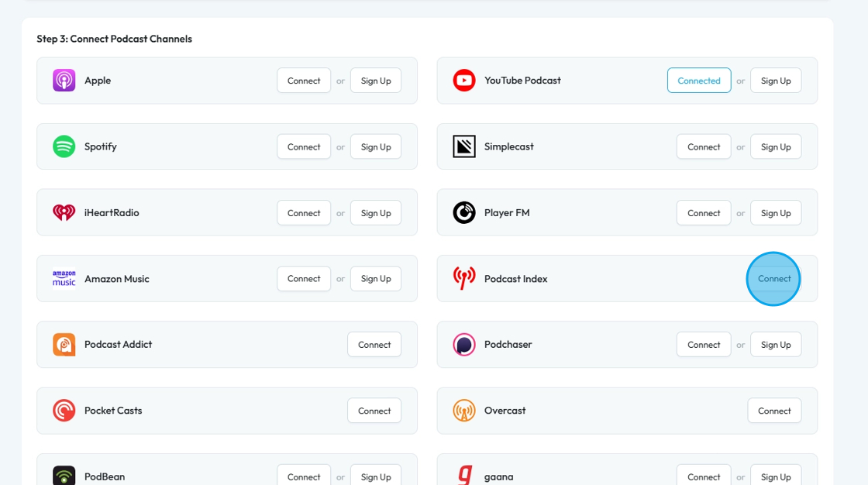Connect the Simplecast channel
Screen dimensions: 868x485
click(704, 146)
